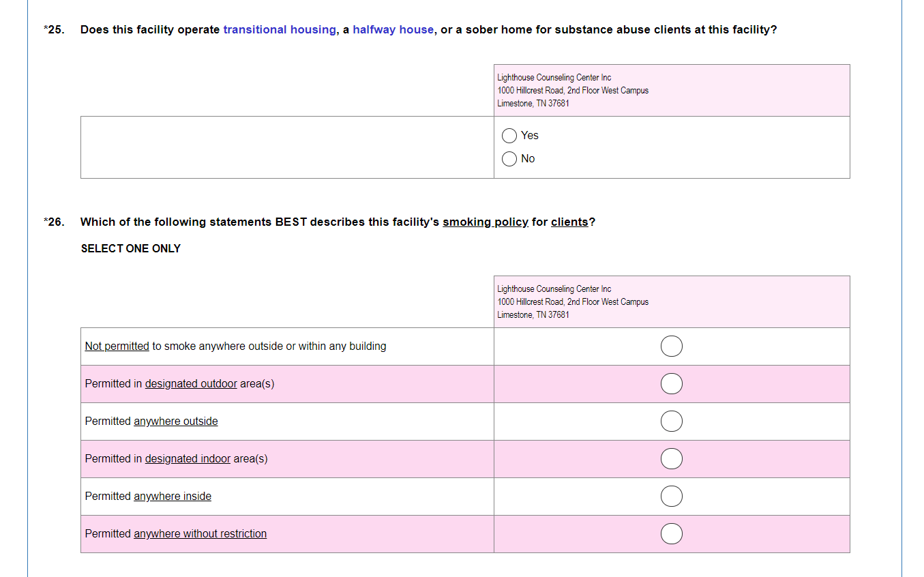Select permitted in designated indoor areas
924x577 pixels.
(x=671, y=459)
